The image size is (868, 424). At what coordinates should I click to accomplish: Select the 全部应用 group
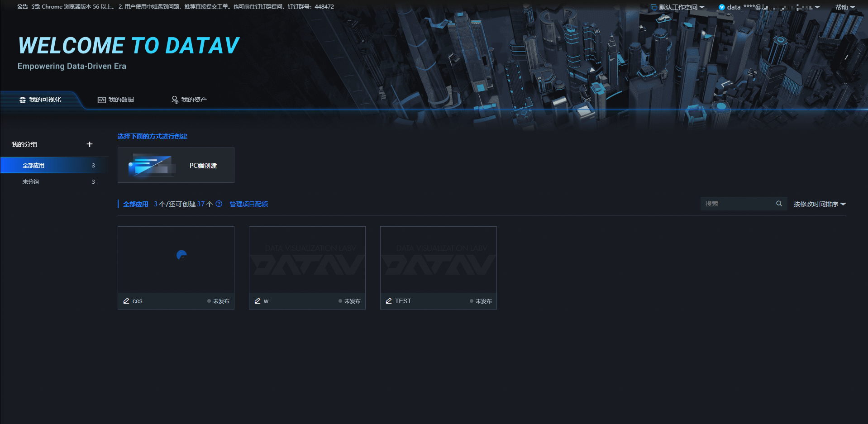click(x=54, y=165)
